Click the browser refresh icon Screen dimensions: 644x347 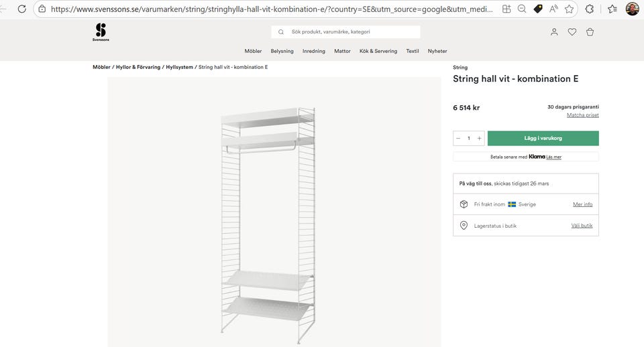tap(21, 9)
